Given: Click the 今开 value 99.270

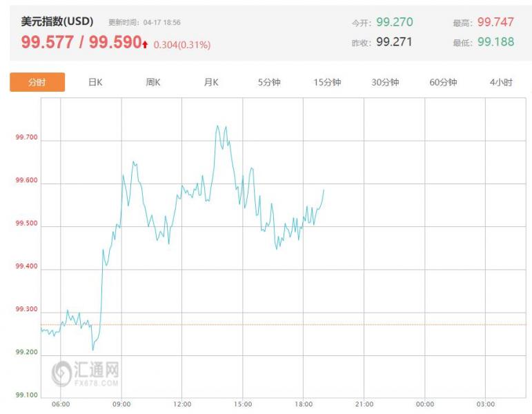Looking at the screenshot, I should tap(395, 22).
